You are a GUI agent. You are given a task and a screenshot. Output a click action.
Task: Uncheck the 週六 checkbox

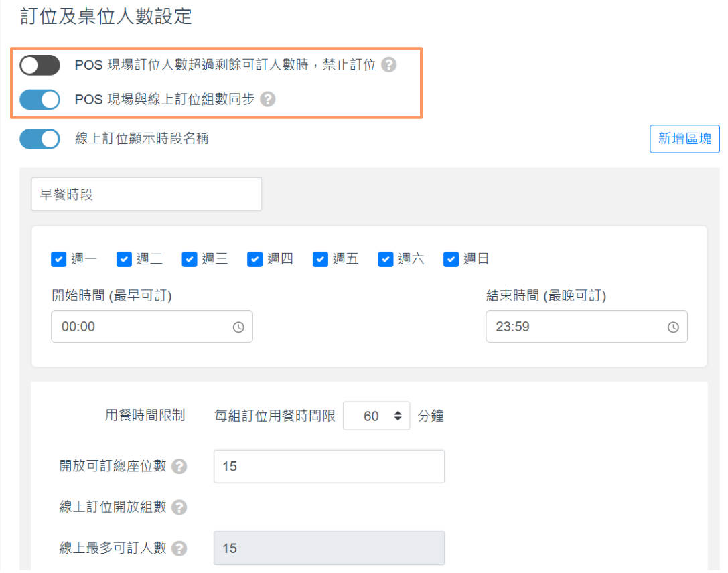point(385,259)
